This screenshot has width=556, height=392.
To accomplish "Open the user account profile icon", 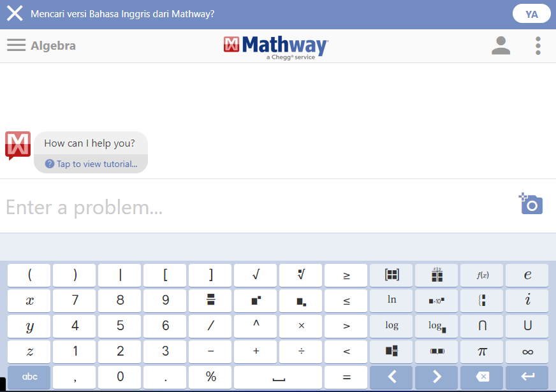I will coord(501,46).
